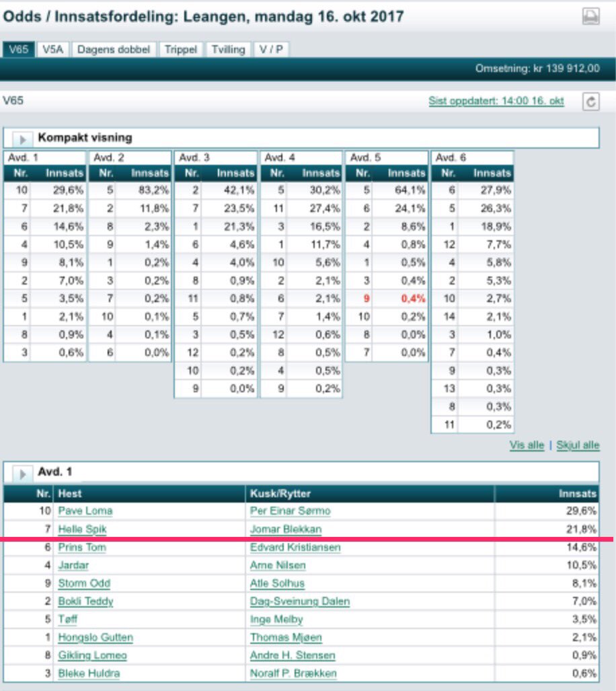This screenshot has width=616, height=691.
Task: Click the Omsetning: kr 139 912,00 text
Action: point(537,69)
